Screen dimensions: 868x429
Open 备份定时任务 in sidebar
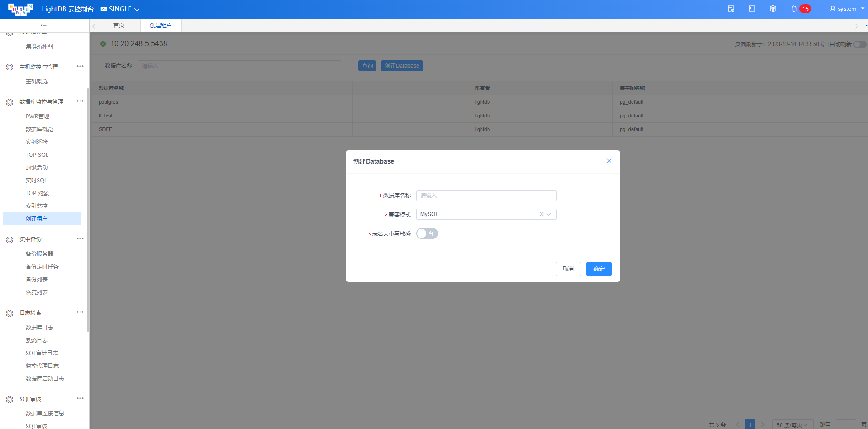point(42,267)
